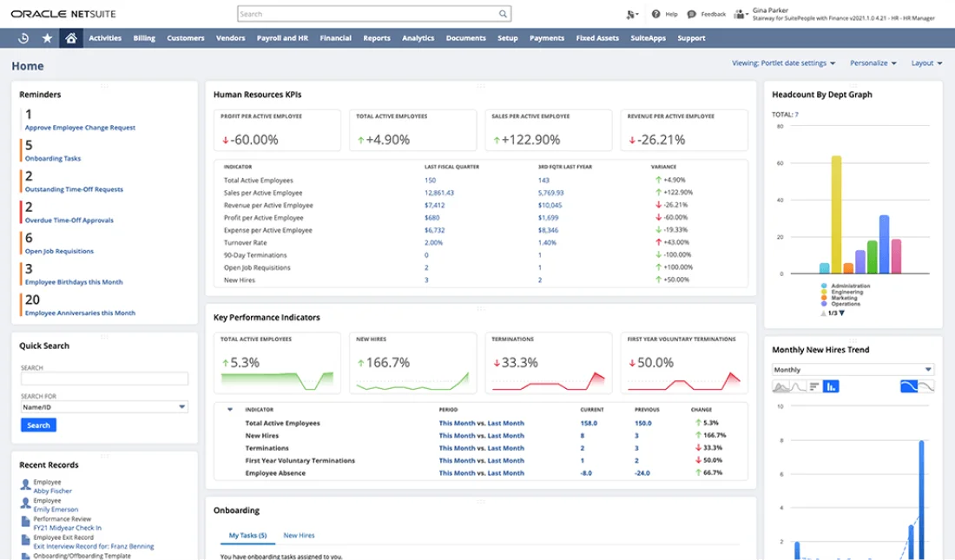Image resolution: width=955 pixels, height=560 pixels.
Task: Open Approve Employee Change Request reminder link
Action: (80, 128)
